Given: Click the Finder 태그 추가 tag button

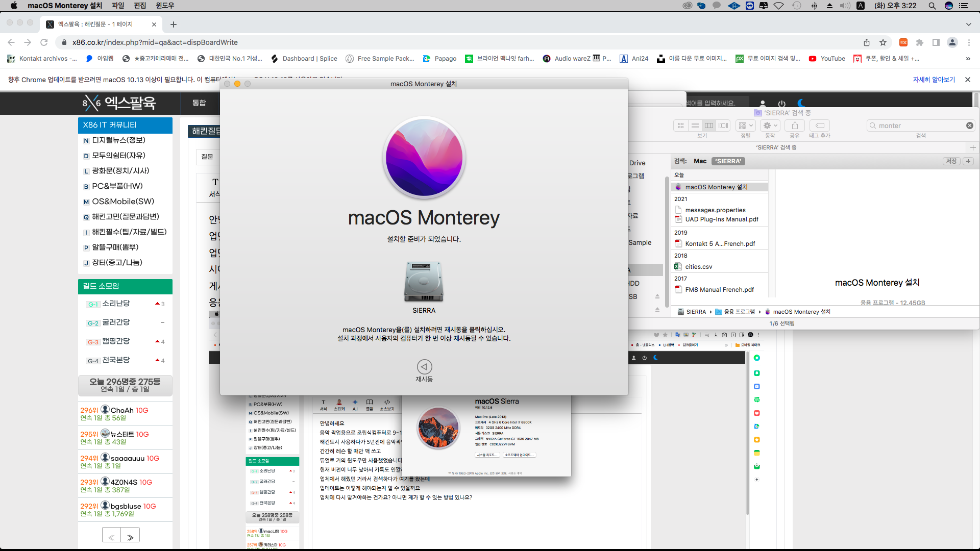Looking at the screenshot, I should (x=820, y=126).
